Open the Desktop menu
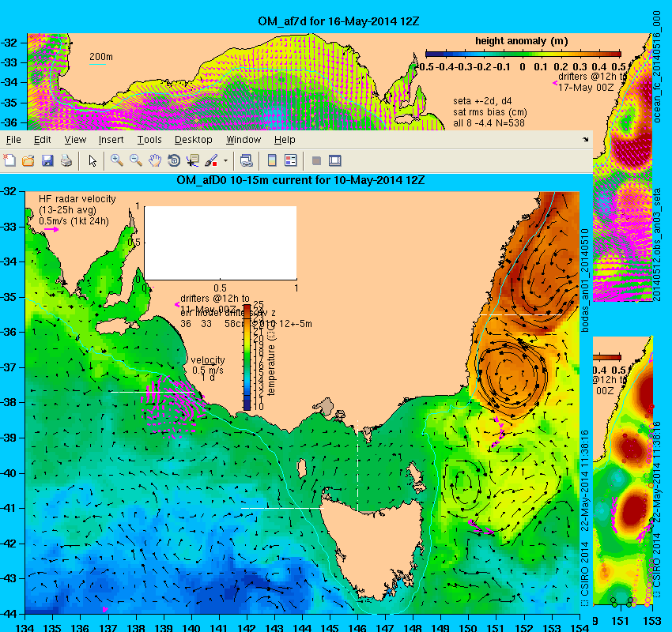The width and height of the screenshot is (672, 632). (193, 140)
